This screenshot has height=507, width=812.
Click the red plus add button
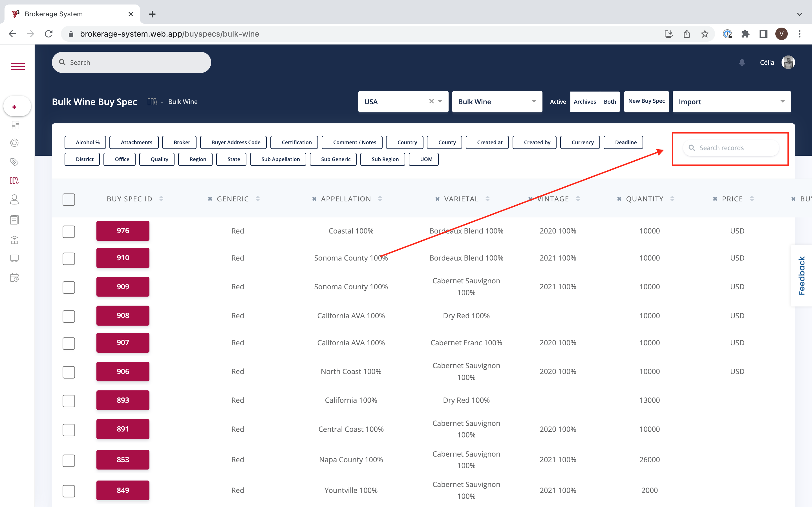(14, 107)
